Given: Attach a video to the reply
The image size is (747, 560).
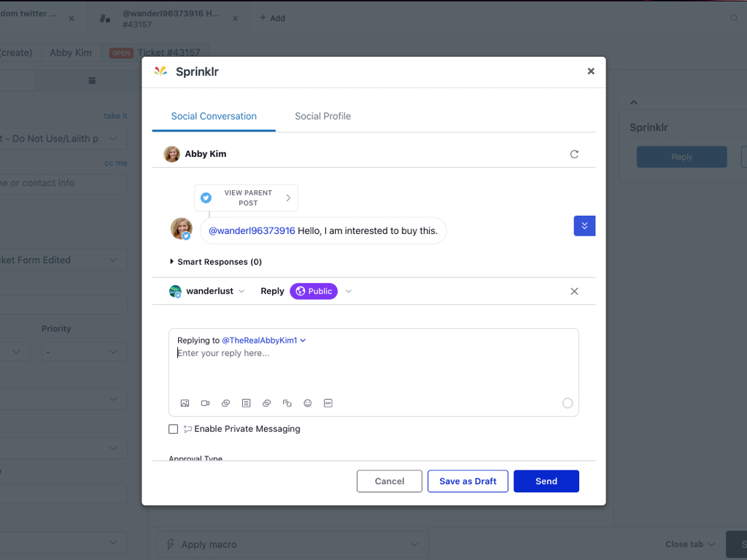Looking at the screenshot, I should coord(205,402).
